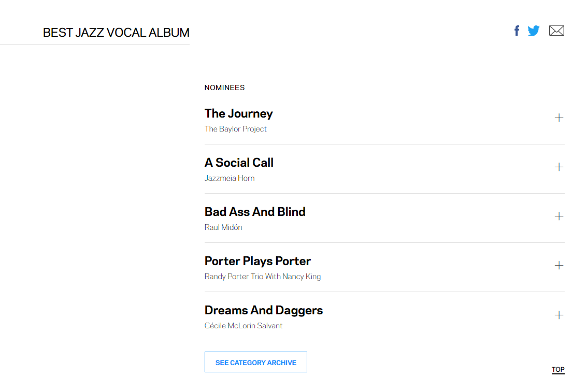This screenshot has height=392, width=587.
Task: Select Bad Ass And Blind title
Action: [x=255, y=212]
